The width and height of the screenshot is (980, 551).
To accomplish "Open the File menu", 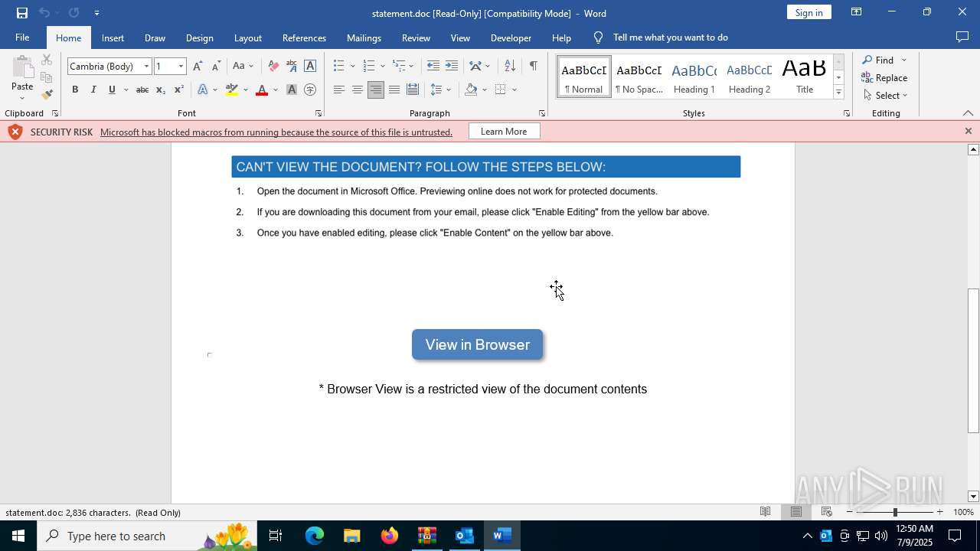I will [22, 37].
